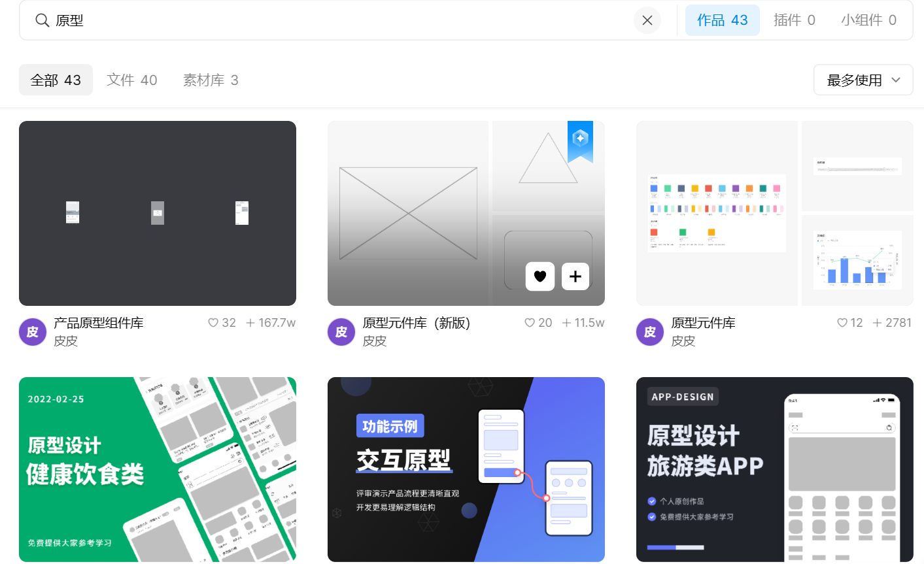Click the plus icon showing 167.7w uses

pos(250,323)
